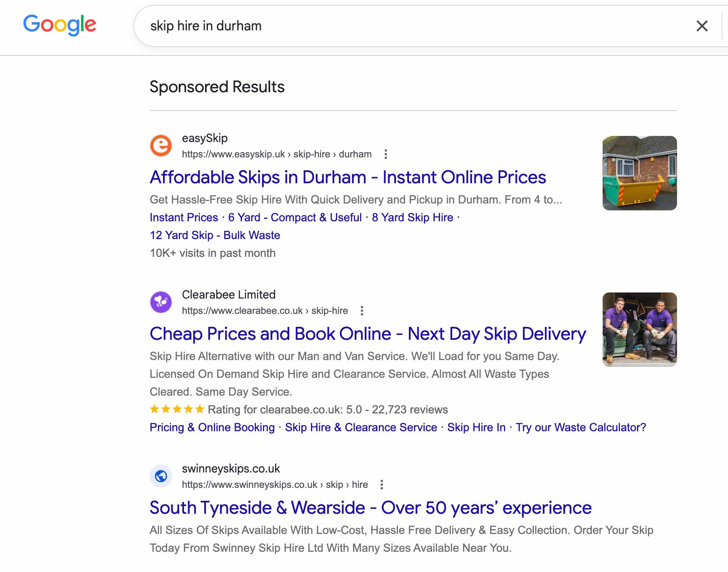Click the Sponsored Results heading
Viewport: 728px width, 572px height.
tap(217, 87)
